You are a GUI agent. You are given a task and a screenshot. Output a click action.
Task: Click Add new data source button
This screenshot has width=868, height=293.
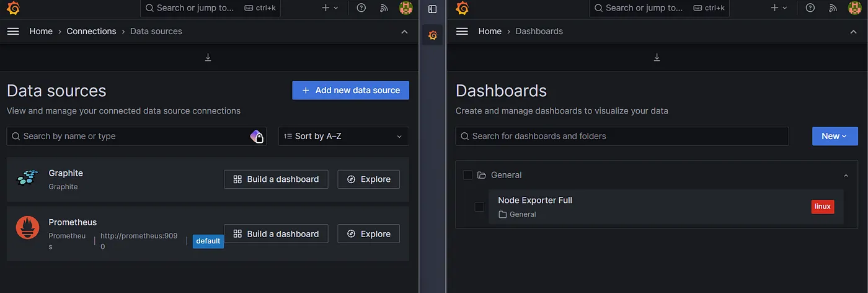click(351, 90)
